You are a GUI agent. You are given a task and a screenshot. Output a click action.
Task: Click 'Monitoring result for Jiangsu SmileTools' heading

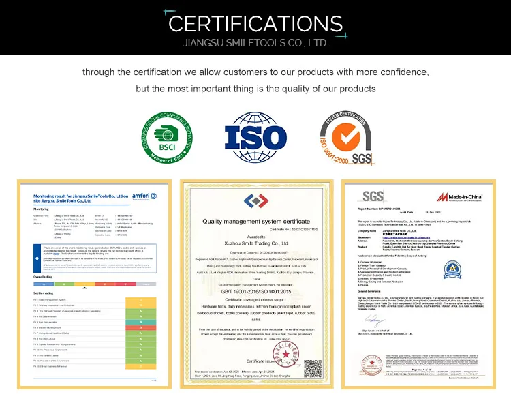(81, 198)
